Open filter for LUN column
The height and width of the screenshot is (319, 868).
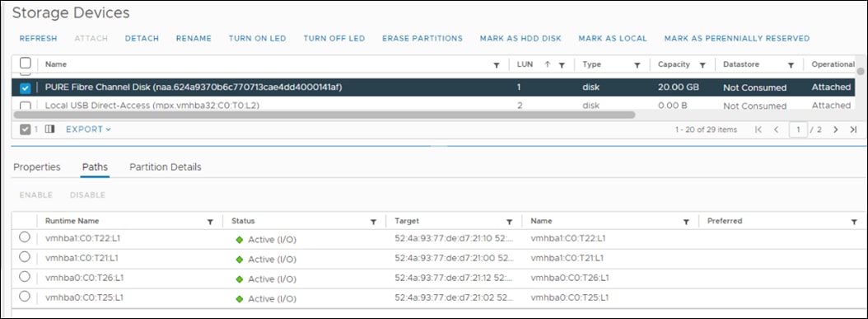[x=562, y=65]
